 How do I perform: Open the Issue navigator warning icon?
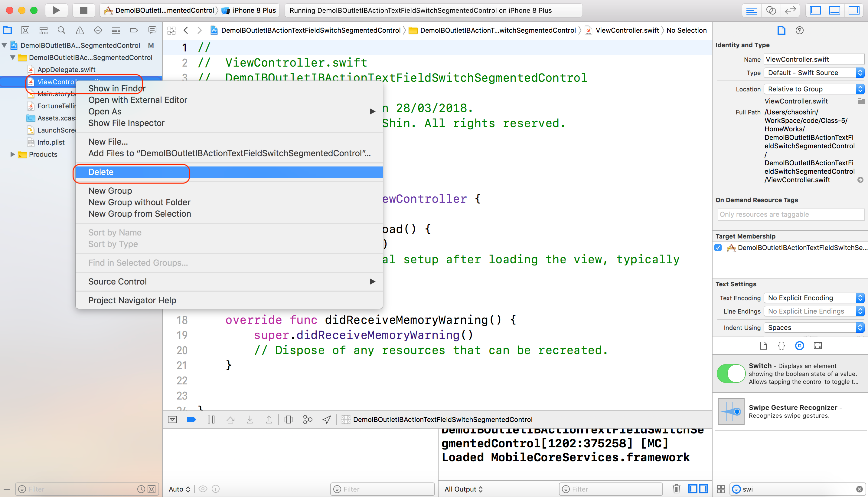point(80,30)
